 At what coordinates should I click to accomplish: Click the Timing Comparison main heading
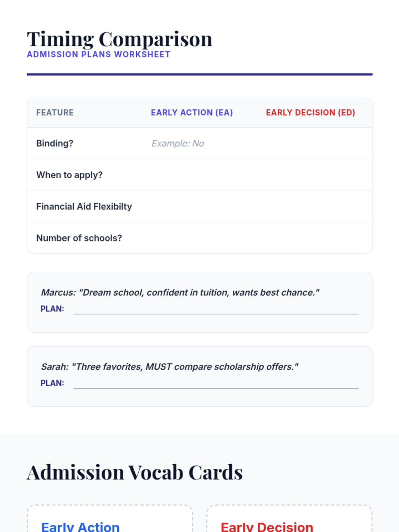click(x=119, y=39)
